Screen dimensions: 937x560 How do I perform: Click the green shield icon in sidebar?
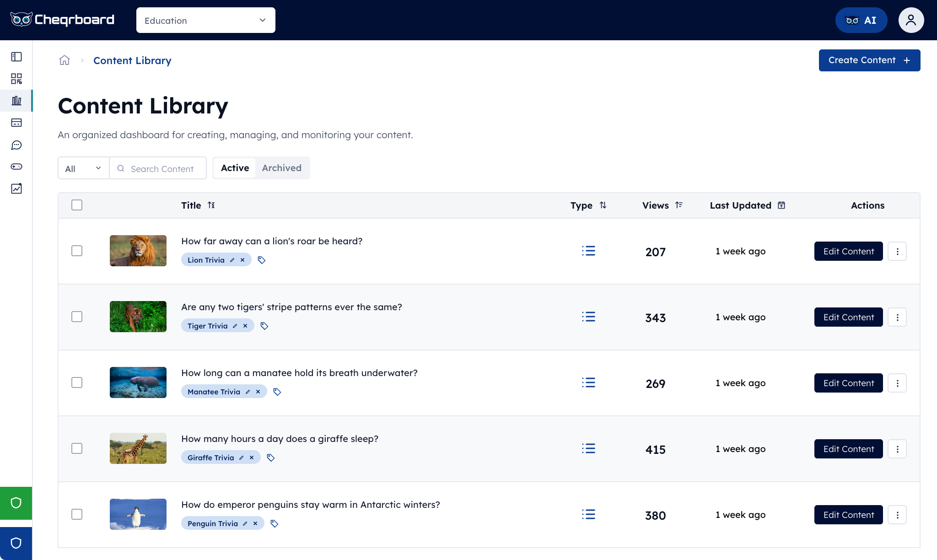pos(16,503)
